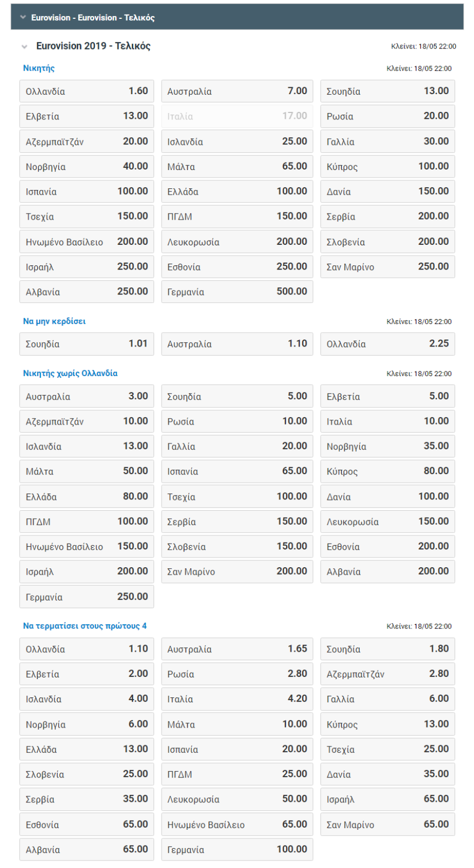The height and width of the screenshot is (868, 474).
Task: Click the greyed-out Ιταλία 17.00 selection
Action: pyautogui.click(x=237, y=116)
